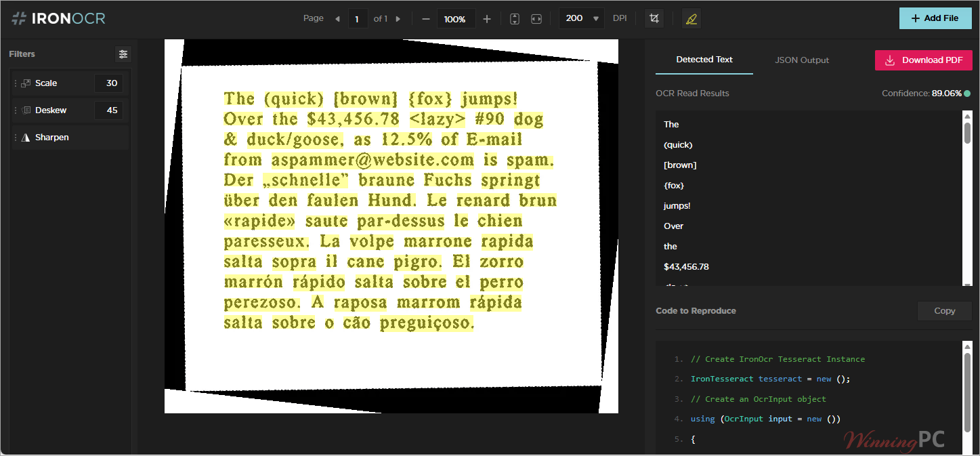This screenshot has width=980, height=456.
Task: Zoom in with the plus icon
Action: (486, 19)
